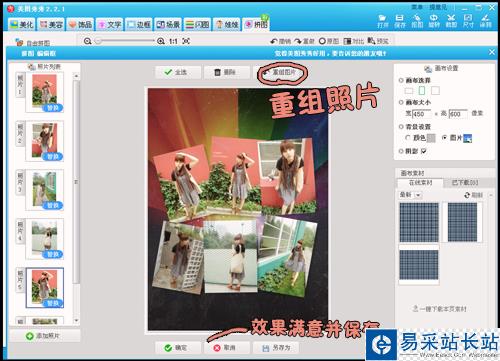Click the 原图 original image icon

pyautogui.click(x=322, y=41)
